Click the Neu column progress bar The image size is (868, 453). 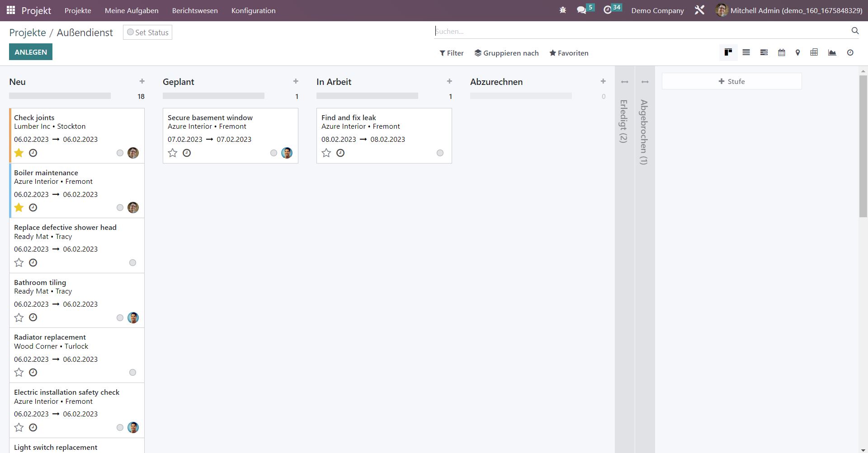[x=60, y=96]
